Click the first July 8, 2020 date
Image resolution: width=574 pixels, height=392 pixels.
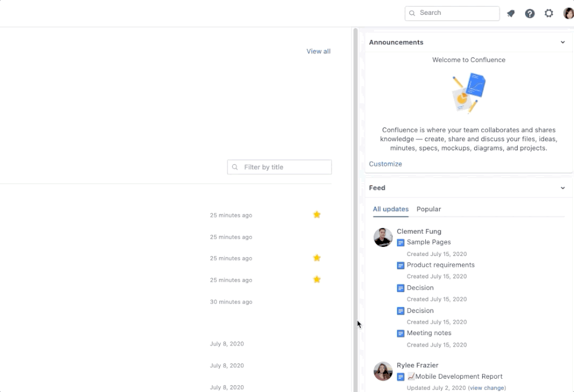227,344
